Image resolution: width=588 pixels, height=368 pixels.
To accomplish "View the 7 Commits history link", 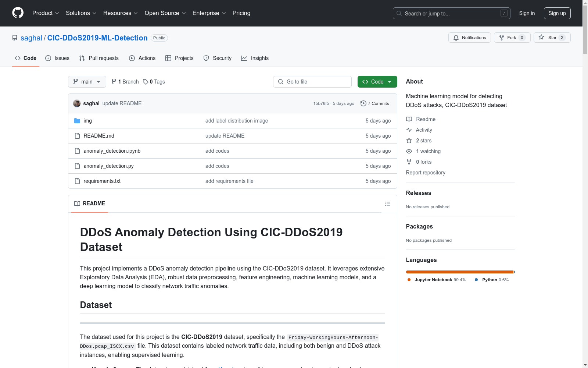I will coord(374,103).
